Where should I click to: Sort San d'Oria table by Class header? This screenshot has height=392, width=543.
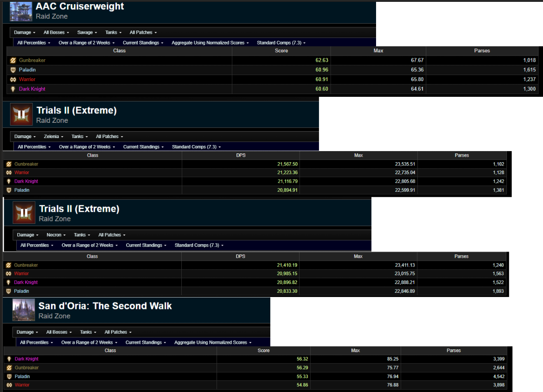[x=110, y=350]
